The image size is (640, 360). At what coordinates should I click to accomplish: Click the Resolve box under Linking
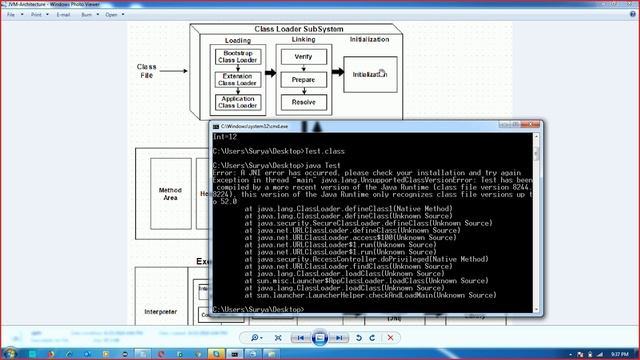tap(304, 102)
